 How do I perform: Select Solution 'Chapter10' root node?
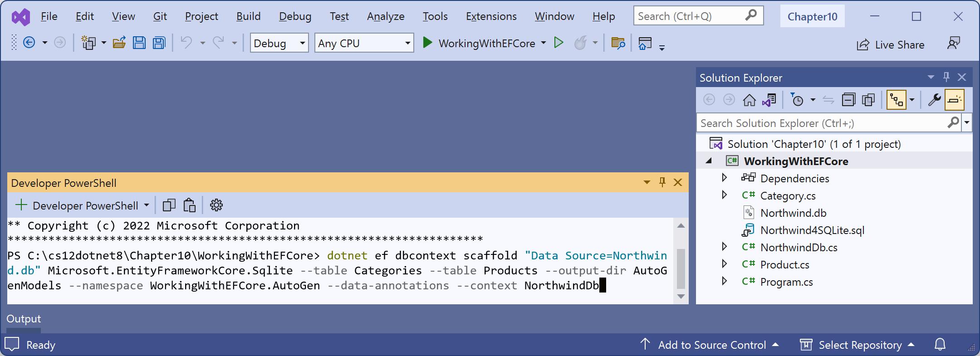[x=814, y=144]
